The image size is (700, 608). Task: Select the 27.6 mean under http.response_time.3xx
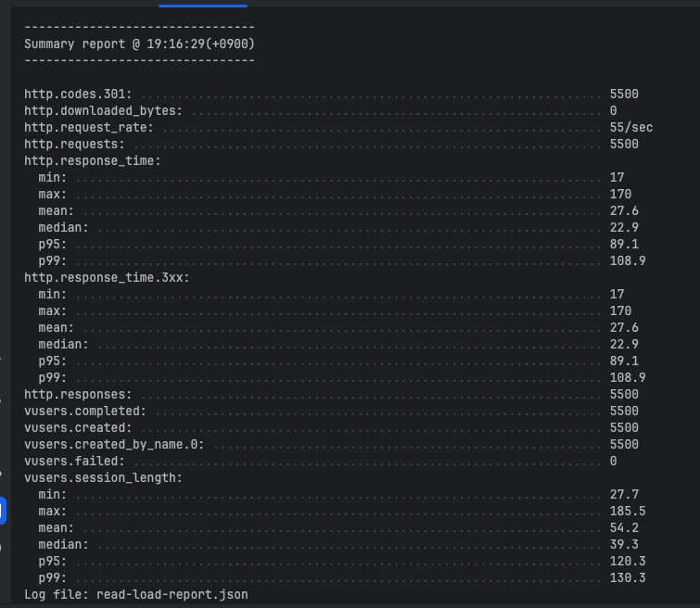click(x=624, y=328)
